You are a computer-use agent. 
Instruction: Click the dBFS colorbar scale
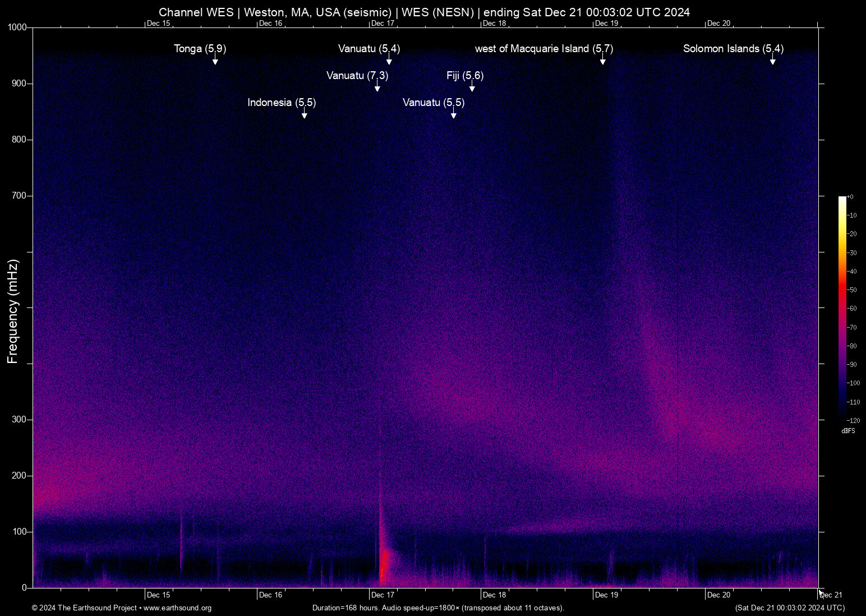tap(849, 431)
